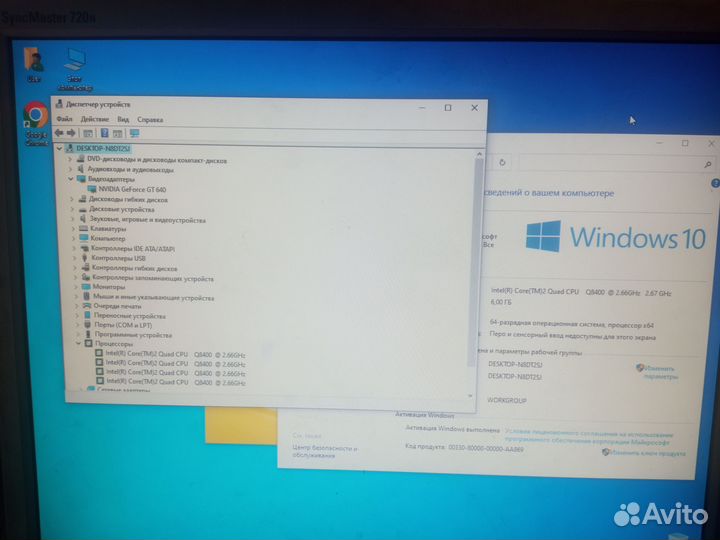Collapse the Видеоадаптеры node
This screenshot has height=540, width=720.
tap(71, 179)
